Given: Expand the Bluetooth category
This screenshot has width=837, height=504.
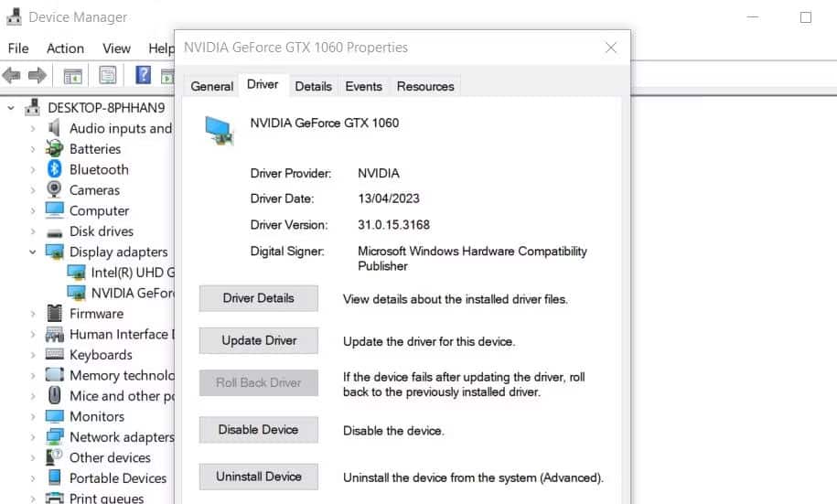Looking at the screenshot, I should [33, 170].
